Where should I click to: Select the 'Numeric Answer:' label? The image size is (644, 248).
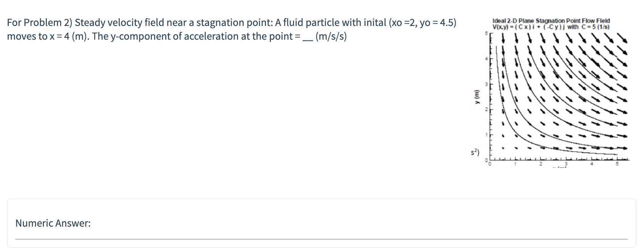click(52, 223)
